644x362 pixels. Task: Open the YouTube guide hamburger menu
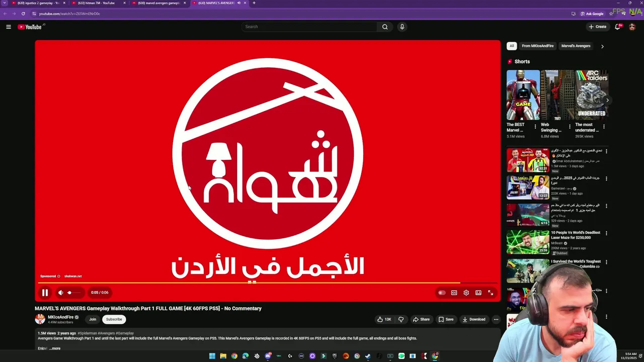click(9, 27)
